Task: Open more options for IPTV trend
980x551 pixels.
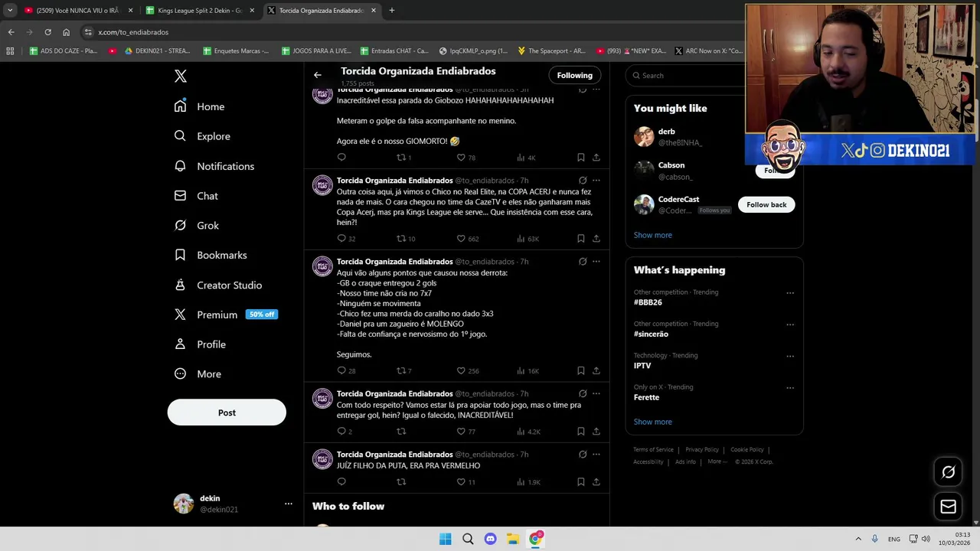Action: tap(790, 356)
